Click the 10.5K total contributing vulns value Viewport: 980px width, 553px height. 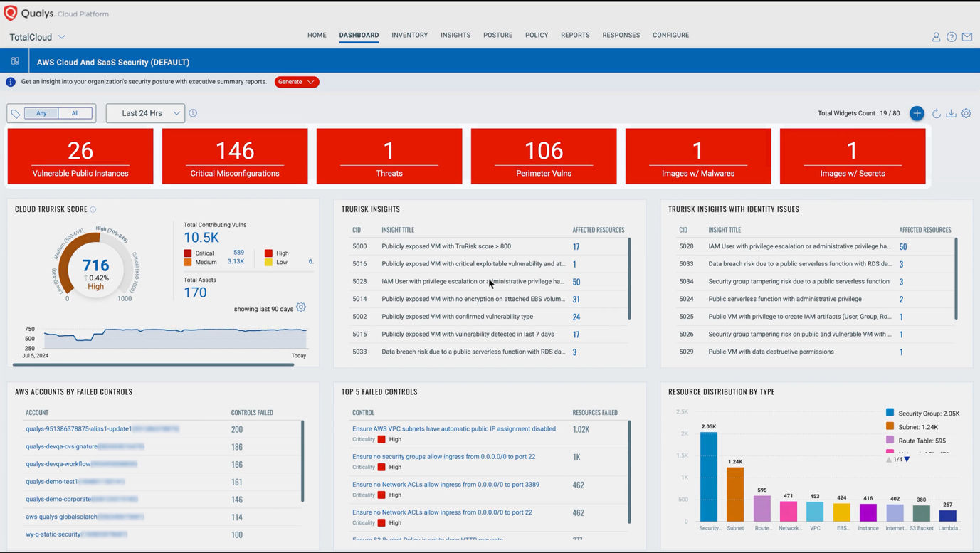click(201, 238)
